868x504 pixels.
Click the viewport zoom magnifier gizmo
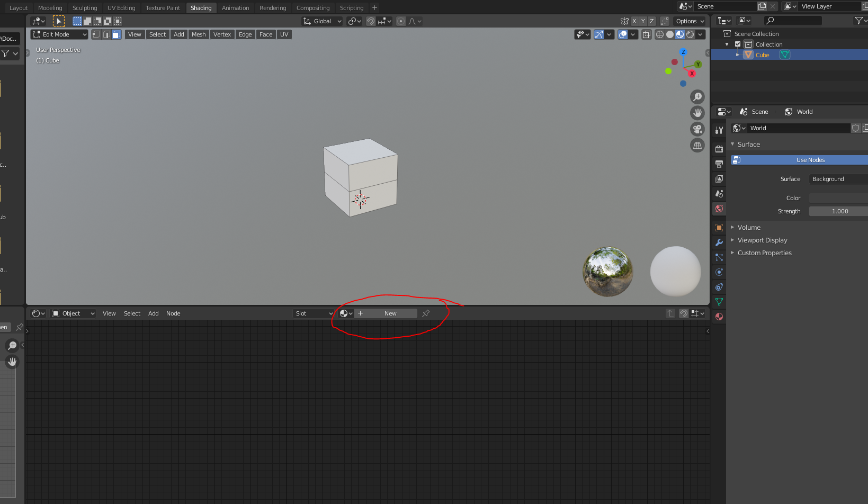(x=697, y=97)
